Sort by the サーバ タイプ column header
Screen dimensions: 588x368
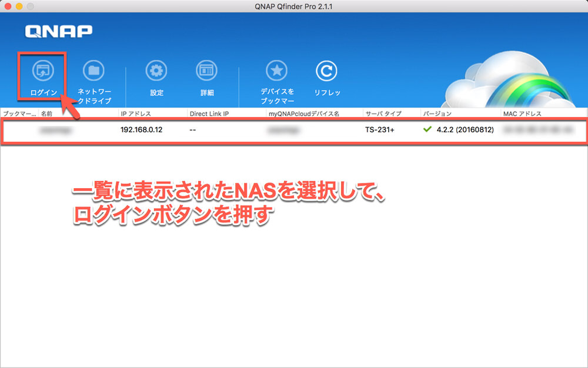coord(383,113)
